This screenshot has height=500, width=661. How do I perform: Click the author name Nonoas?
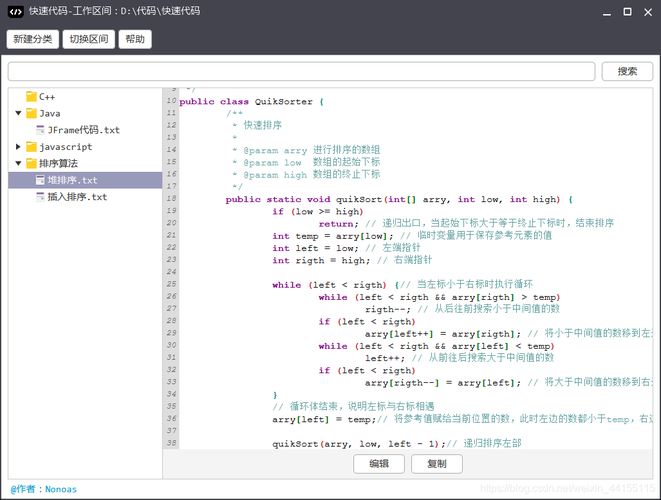coord(61,489)
